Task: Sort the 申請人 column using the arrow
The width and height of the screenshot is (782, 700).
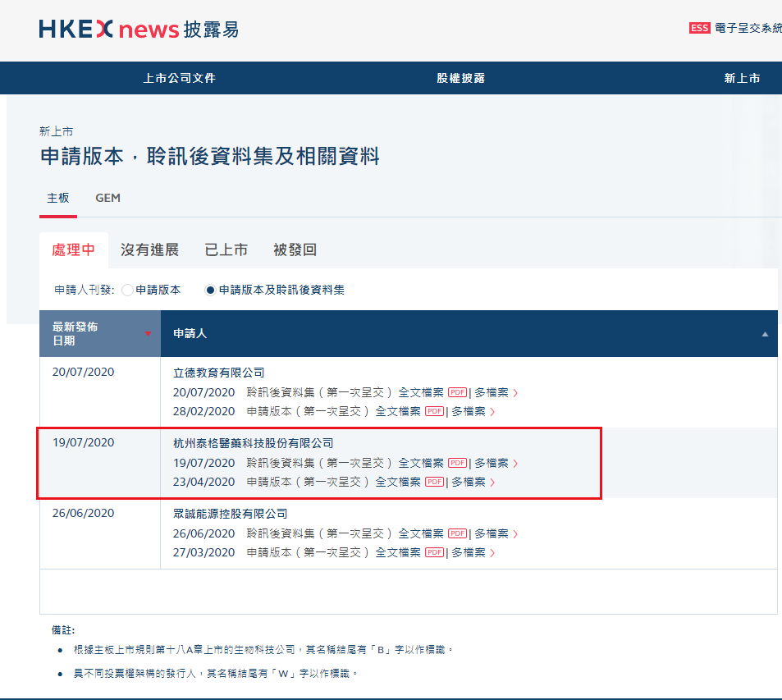Action: click(765, 334)
